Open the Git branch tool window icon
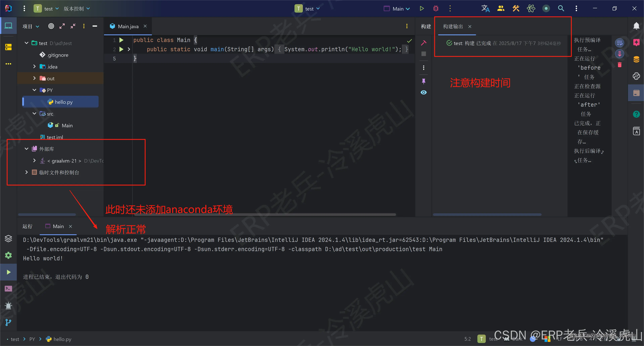644x346 pixels. 8,322
